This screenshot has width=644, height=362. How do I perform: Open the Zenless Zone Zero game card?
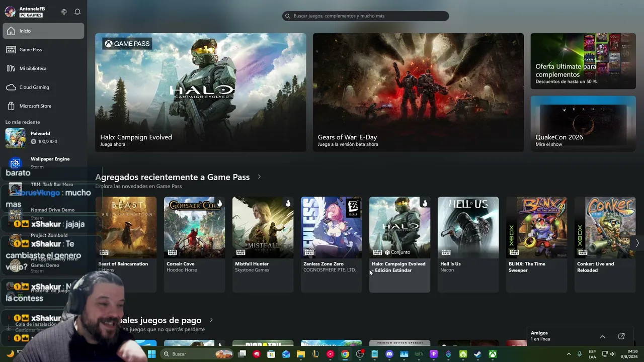pyautogui.click(x=331, y=244)
